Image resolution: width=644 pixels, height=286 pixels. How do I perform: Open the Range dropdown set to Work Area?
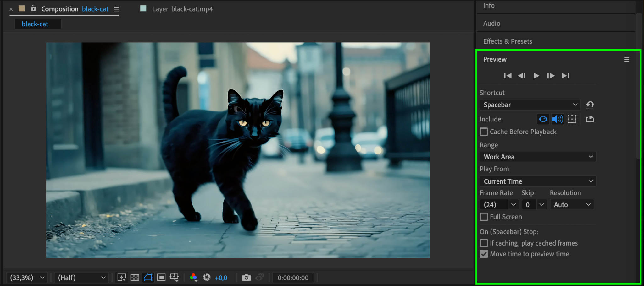[x=538, y=157]
